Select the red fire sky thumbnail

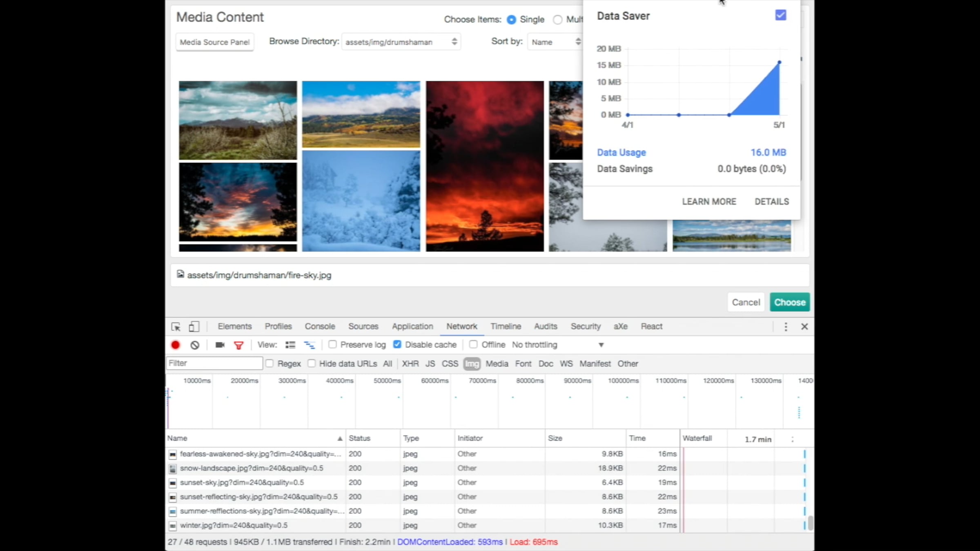(485, 166)
